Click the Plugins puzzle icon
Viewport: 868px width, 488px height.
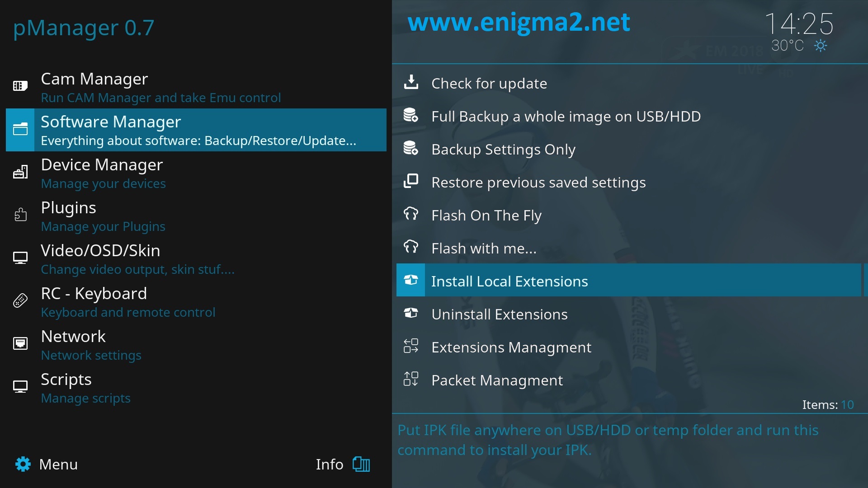point(20,215)
